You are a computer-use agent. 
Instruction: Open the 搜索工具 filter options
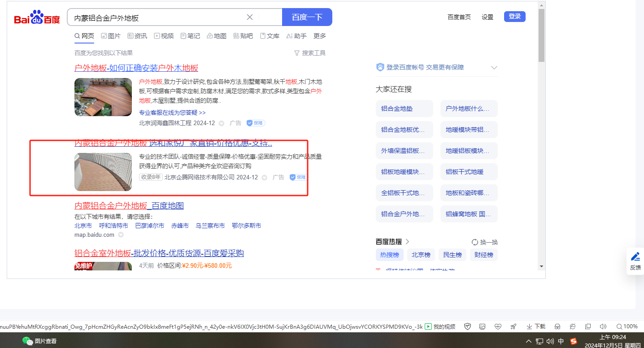pos(310,53)
